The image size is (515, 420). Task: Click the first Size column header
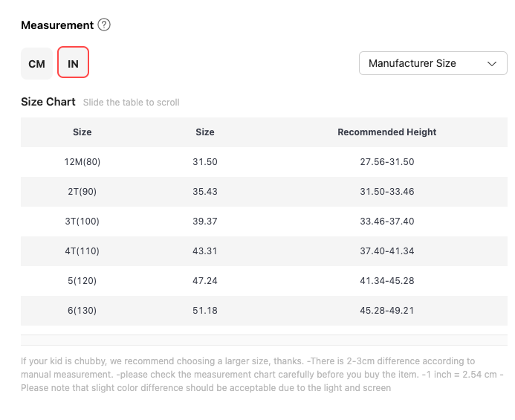click(x=82, y=132)
